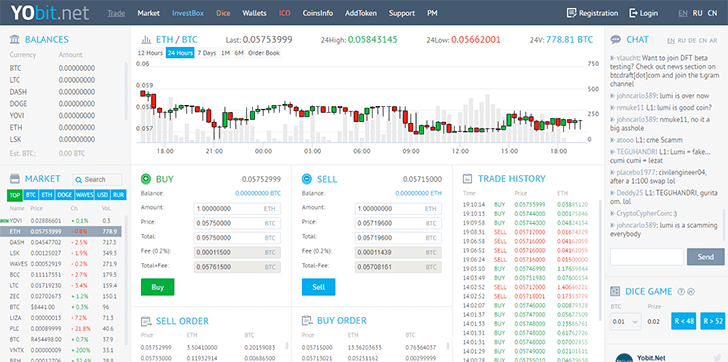Click the Sell Amount input field
728x362 pixels.
pos(398,209)
